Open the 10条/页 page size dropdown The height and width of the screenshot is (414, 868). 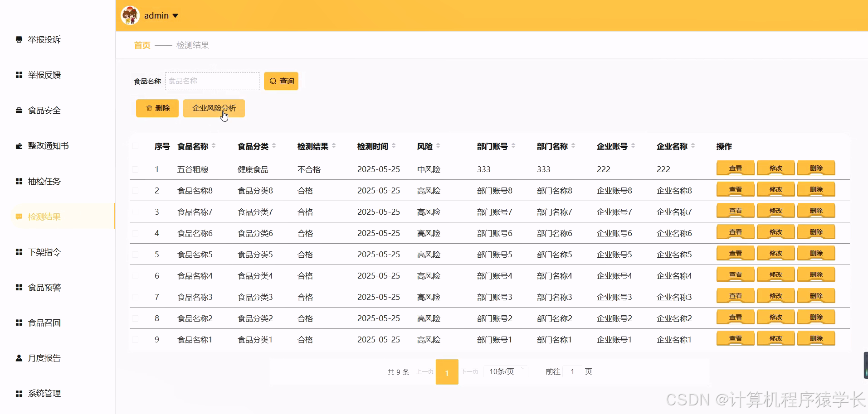coord(505,371)
